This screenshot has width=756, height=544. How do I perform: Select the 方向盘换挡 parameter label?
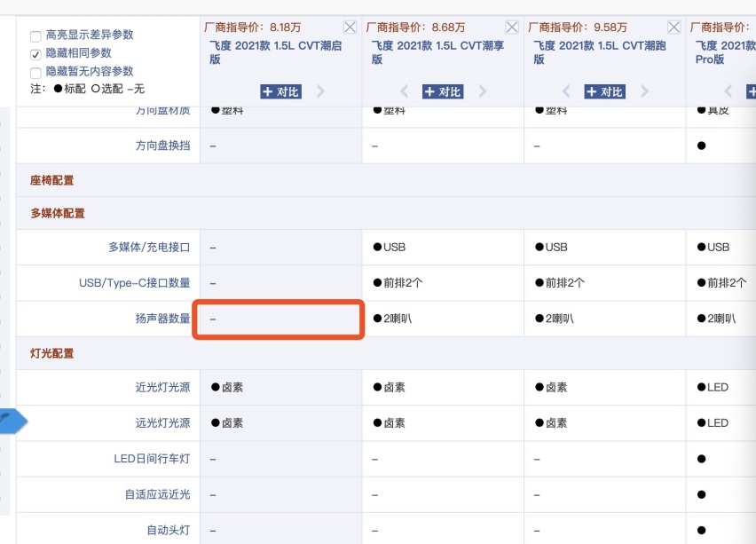[163, 146]
